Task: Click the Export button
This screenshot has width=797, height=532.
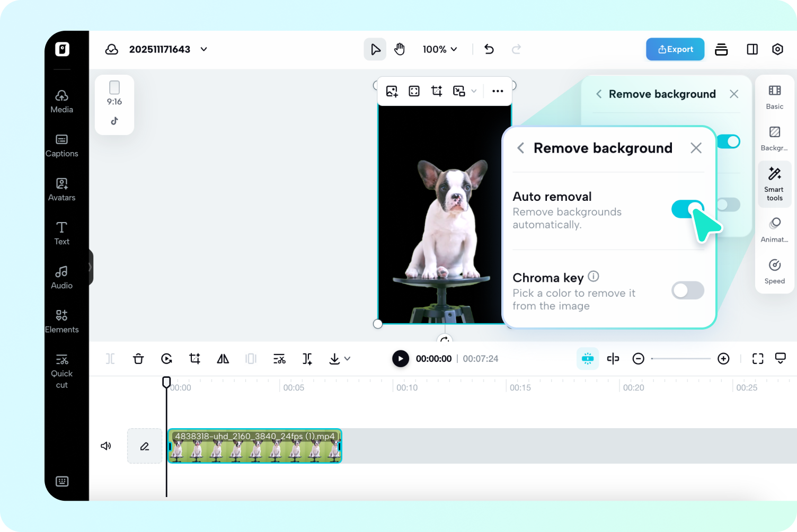Action: click(x=675, y=49)
